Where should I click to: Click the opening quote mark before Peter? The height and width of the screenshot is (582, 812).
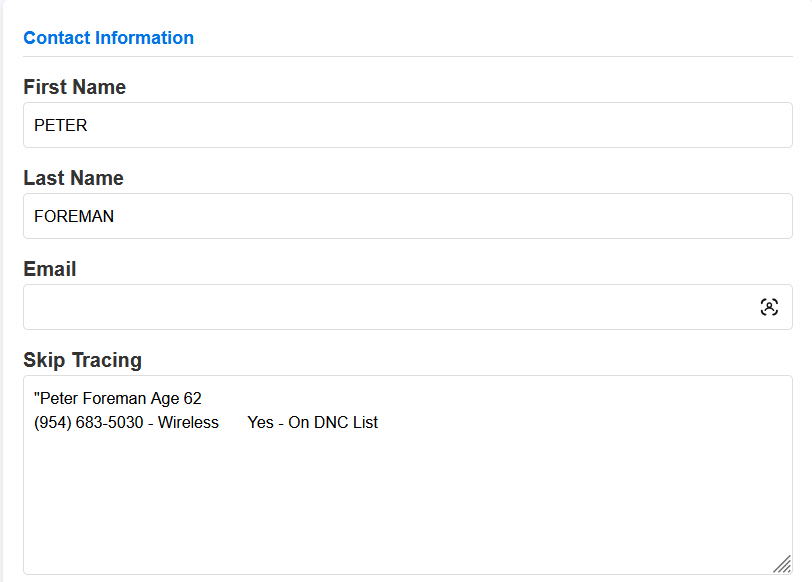tap(36, 398)
